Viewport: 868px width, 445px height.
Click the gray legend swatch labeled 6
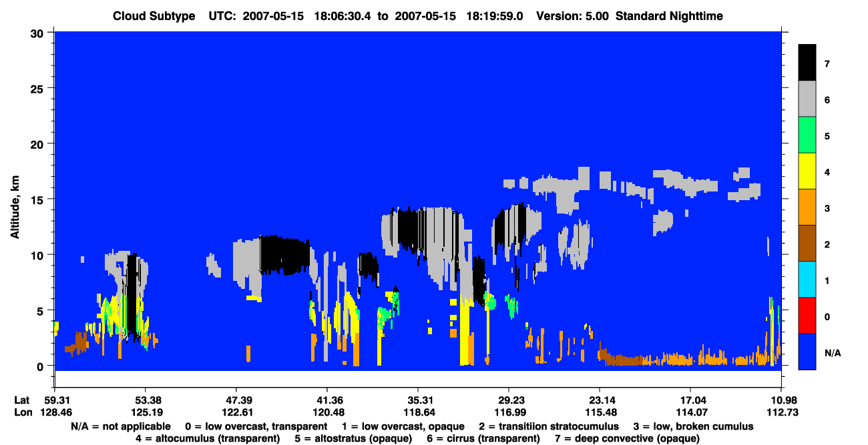click(x=807, y=99)
